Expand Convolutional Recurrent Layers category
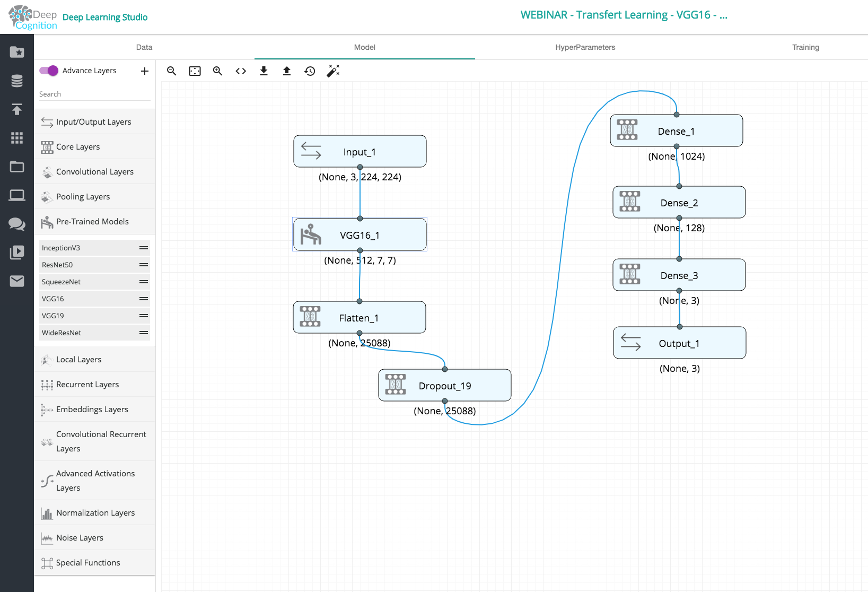This screenshot has height=592, width=868. point(95,441)
